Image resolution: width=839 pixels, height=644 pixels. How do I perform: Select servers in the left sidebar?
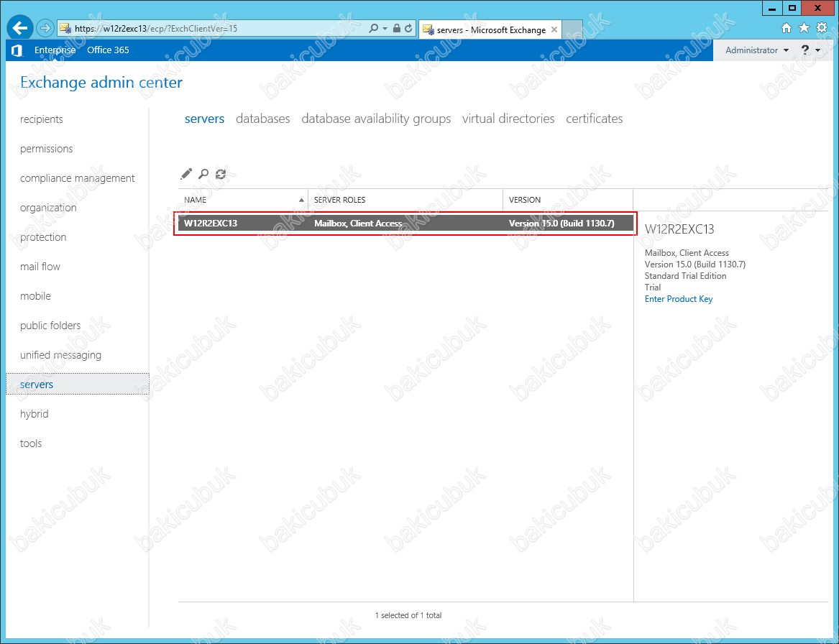[78, 384]
